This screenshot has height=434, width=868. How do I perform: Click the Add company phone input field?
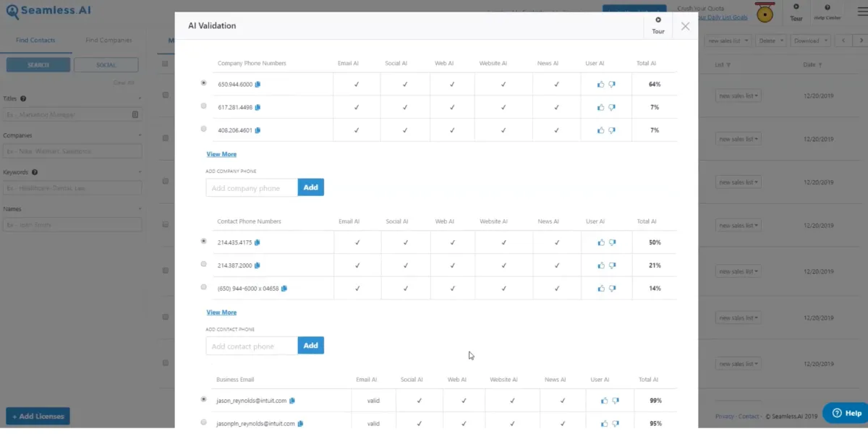[x=252, y=187]
